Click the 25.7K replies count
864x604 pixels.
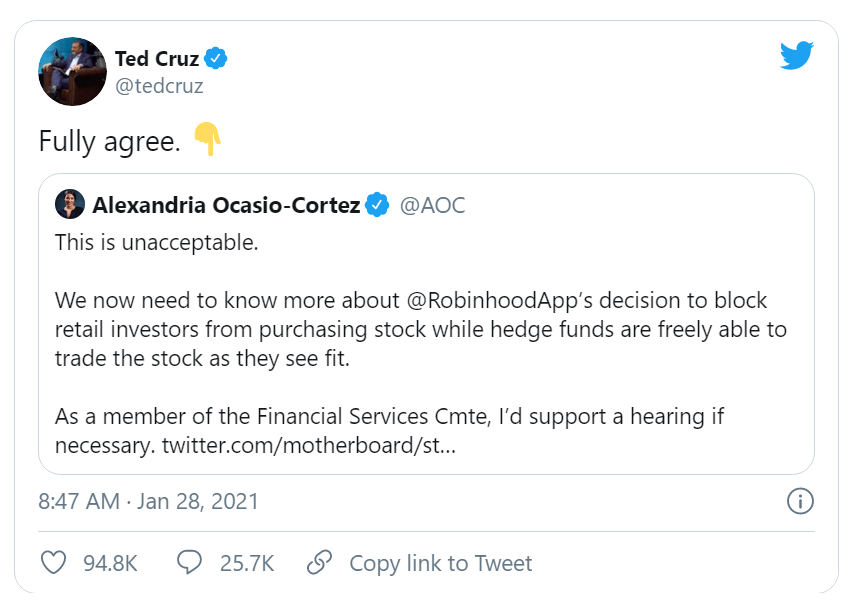[x=247, y=563]
